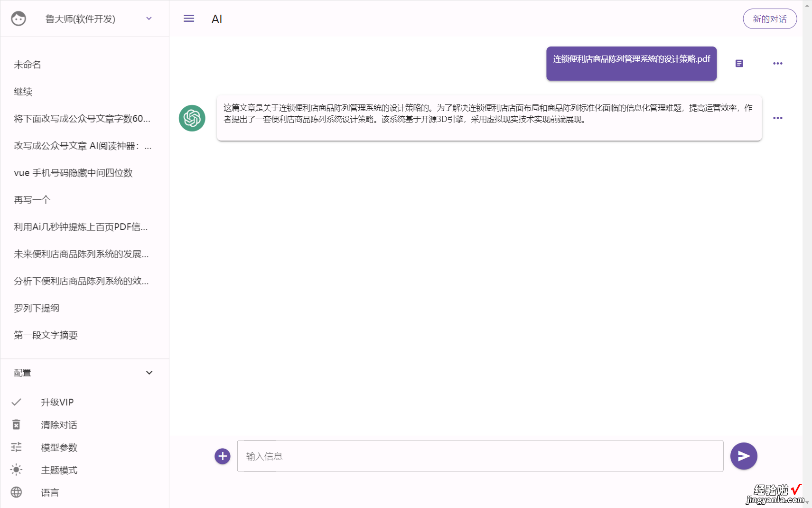This screenshot has width=812, height=508.
Task: Click the ChatGPT assistant avatar
Action: click(x=192, y=118)
